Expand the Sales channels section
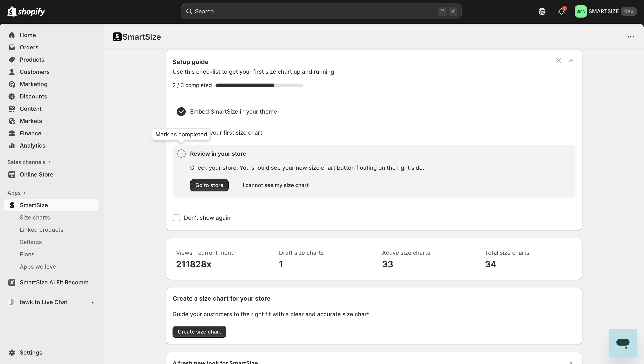Screen dimensions: 644x364 pos(29,162)
